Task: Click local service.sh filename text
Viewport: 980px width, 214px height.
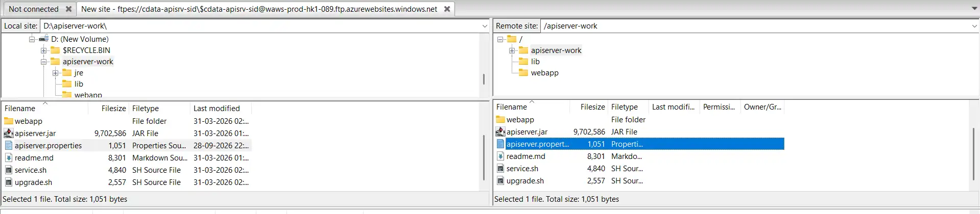Action: point(31,170)
